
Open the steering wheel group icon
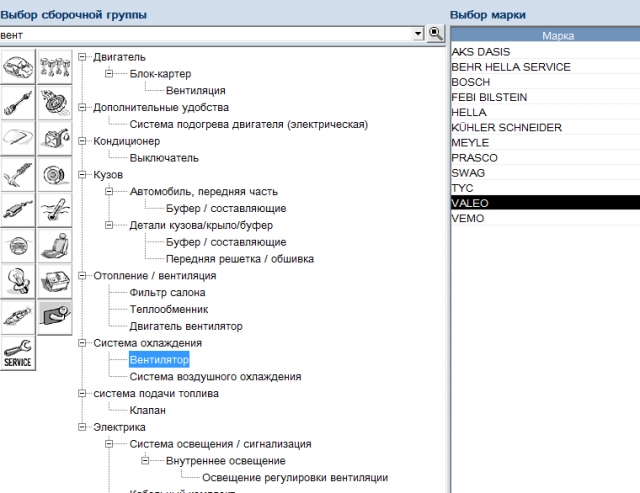(18, 246)
